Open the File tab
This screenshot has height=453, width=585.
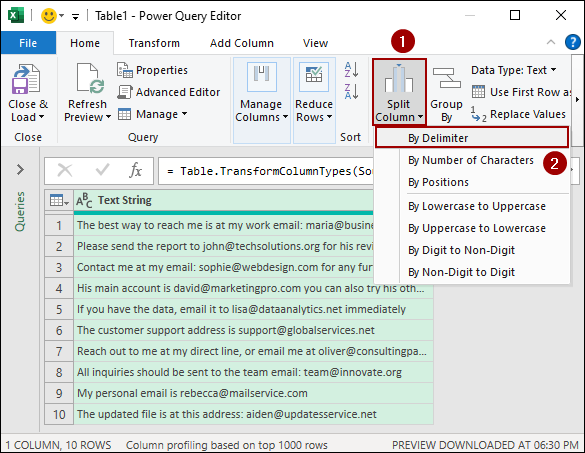click(28, 43)
